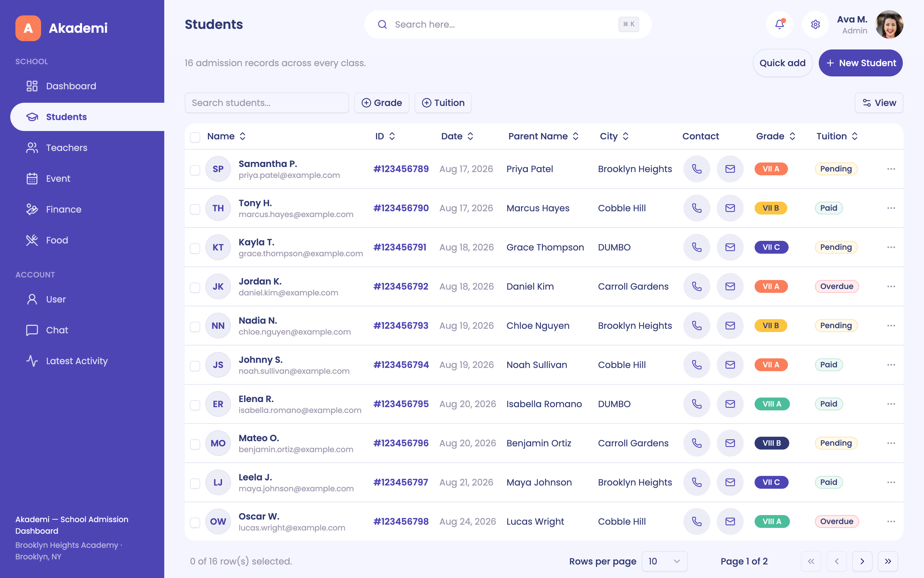Open the notifications bell

pos(779,24)
